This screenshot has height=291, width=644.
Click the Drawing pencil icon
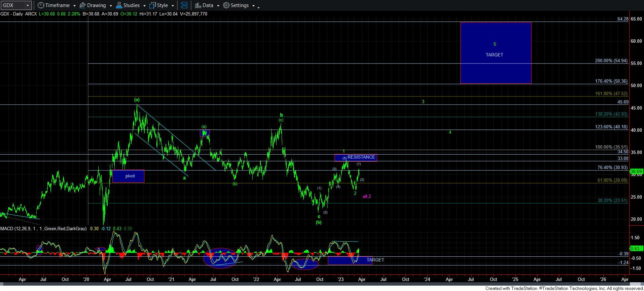(82, 5)
